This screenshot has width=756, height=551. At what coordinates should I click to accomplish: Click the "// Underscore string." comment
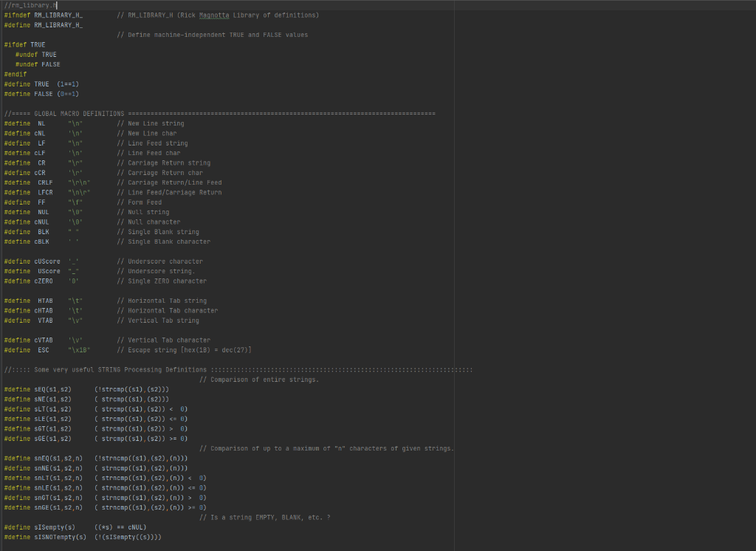pyautogui.click(x=156, y=272)
